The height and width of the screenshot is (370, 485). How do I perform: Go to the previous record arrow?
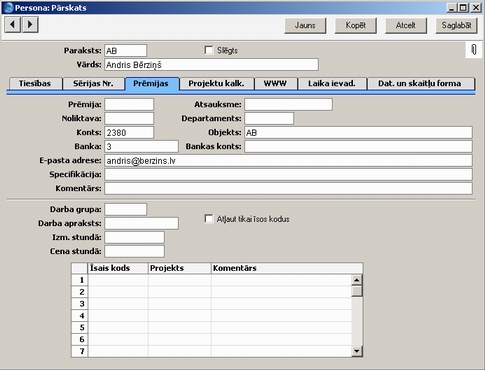13,24
